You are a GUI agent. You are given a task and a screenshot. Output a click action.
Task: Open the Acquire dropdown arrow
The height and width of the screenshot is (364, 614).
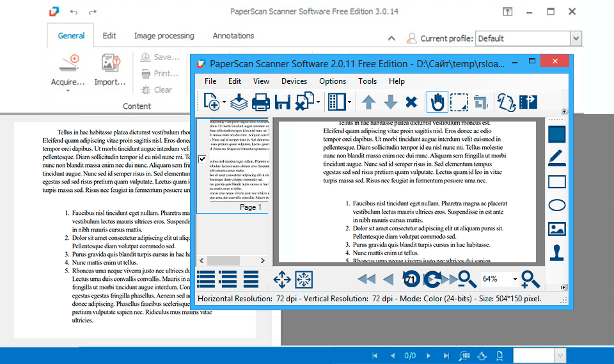click(x=68, y=91)
